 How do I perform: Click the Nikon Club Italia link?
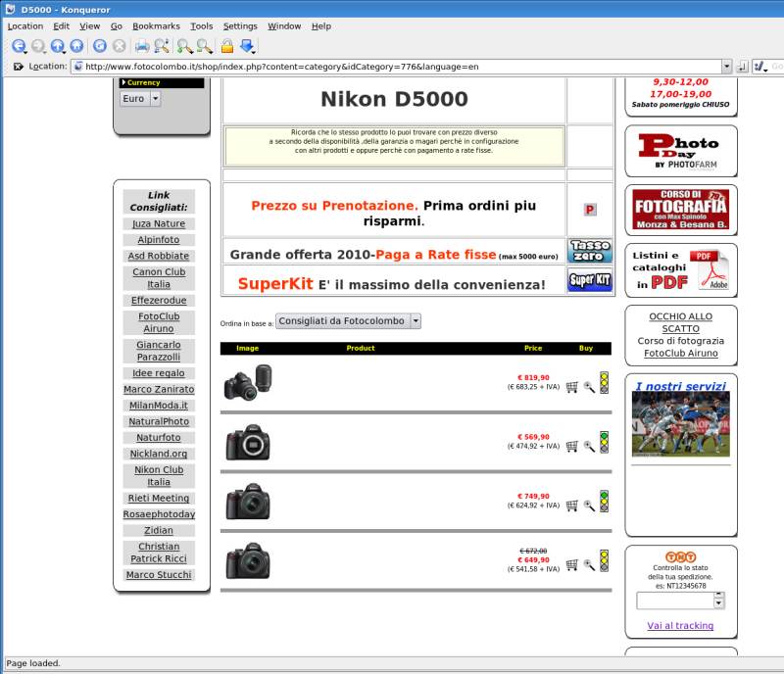159,476
